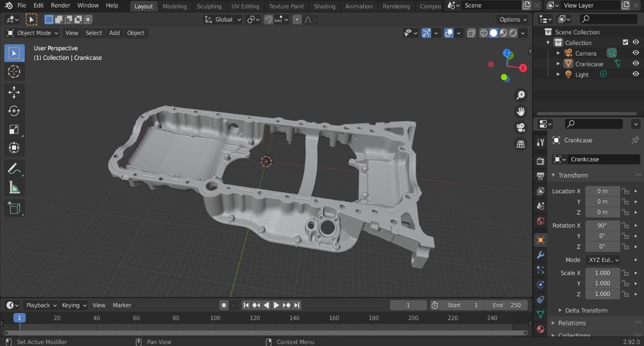This screenshot has height=346, width=644.
Task: Click the Options button in viewport header
Action: click(513, 19)
